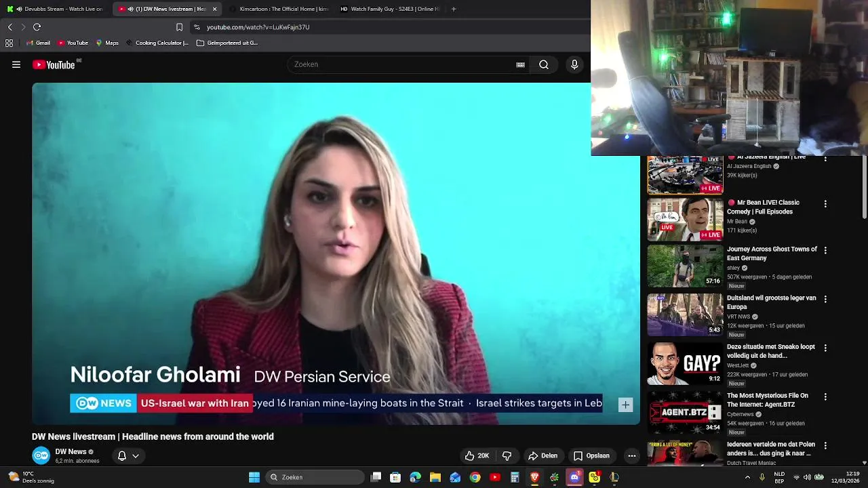Screen dimensions: 868x488
Task: Expand the subscription notification dropdown chevron
Action: 136,455
